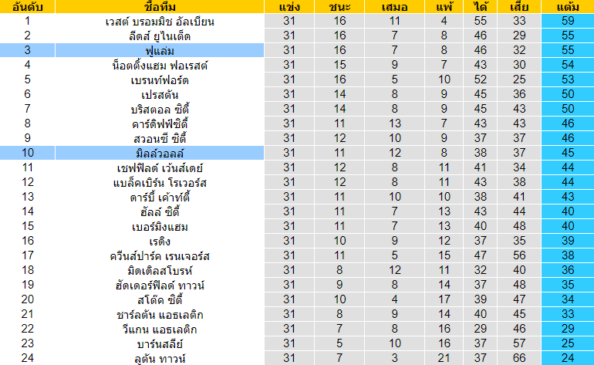Select team name ลีดส์ ยูไนเต็ด

(160, 36)
